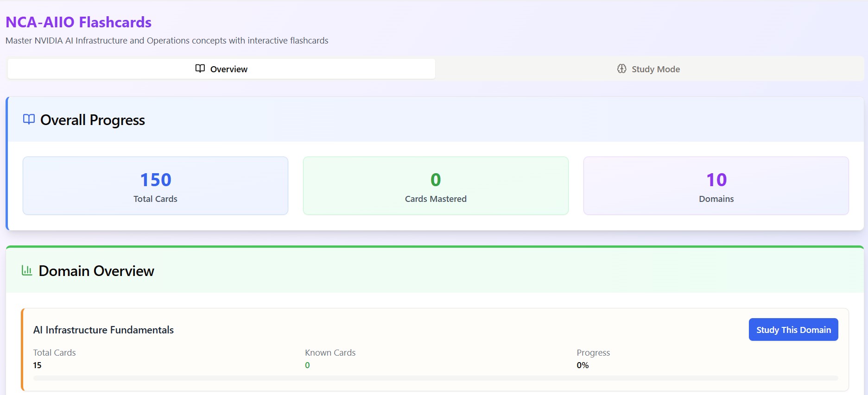
Task: Click the bar chart icon beside Domain Overview
Action: point(27,270)
